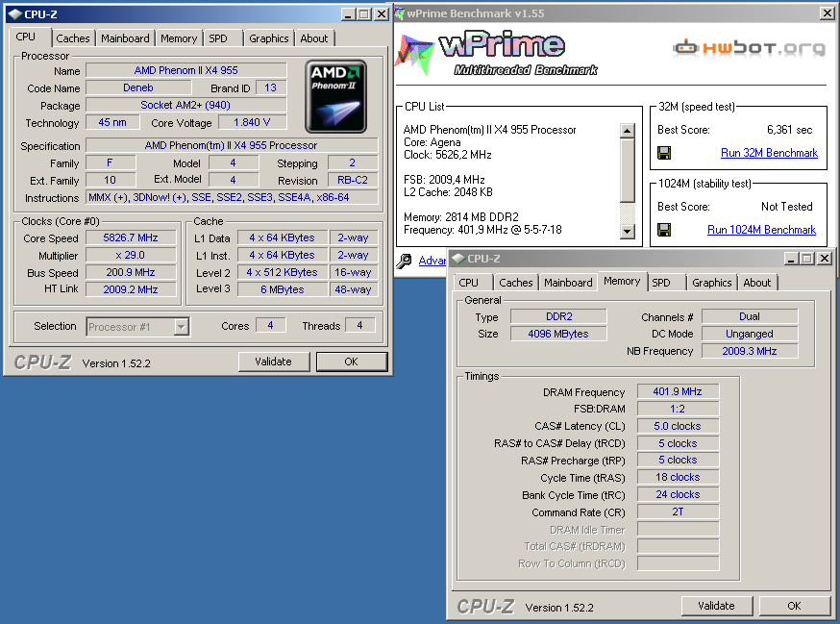Screen dimensions: 840x624
Task: Open Mainboard tab in memory CPU-Z window
Action: [x=568, y=283]
